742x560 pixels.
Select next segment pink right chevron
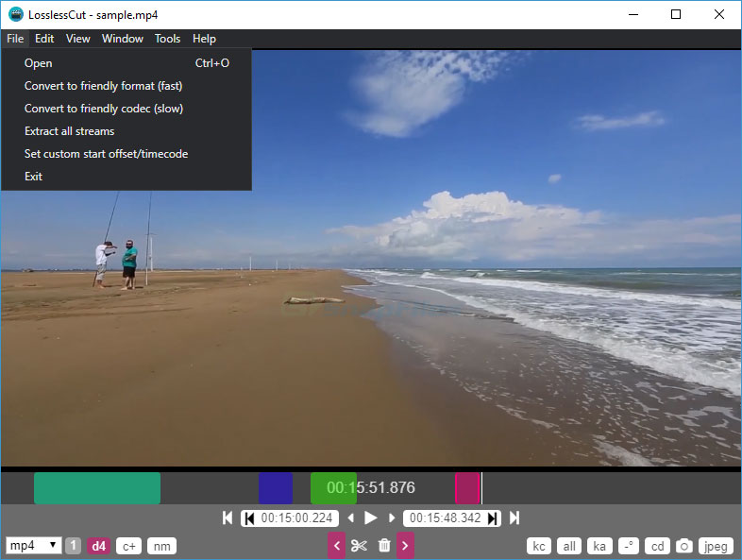point(406,545)
